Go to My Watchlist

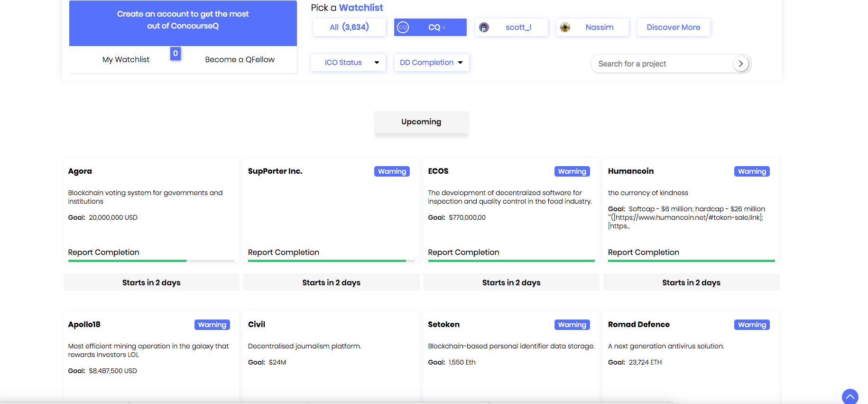[x=126, y=60]
